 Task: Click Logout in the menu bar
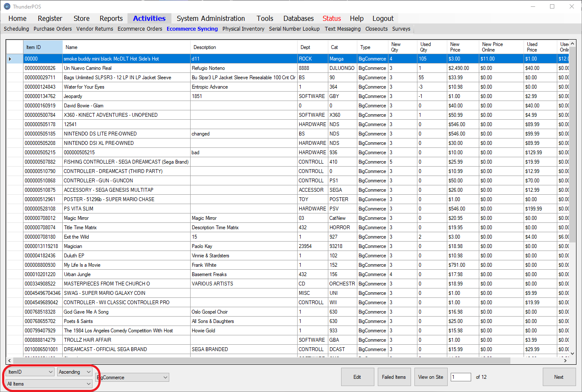383,18
